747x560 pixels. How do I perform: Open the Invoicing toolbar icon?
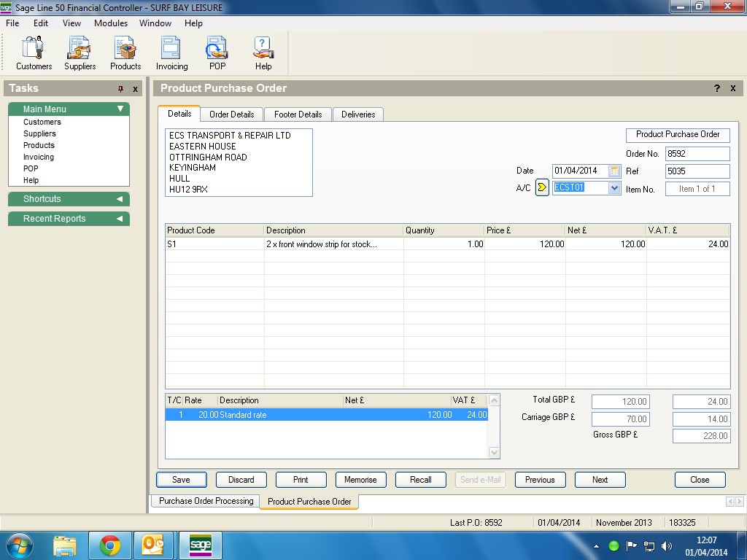171,52
